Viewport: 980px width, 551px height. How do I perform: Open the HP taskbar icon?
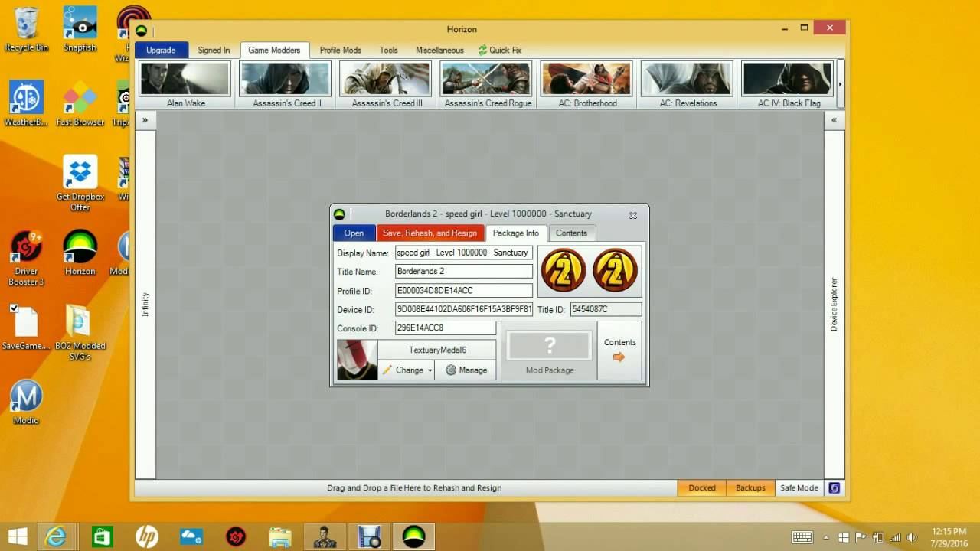146,536
